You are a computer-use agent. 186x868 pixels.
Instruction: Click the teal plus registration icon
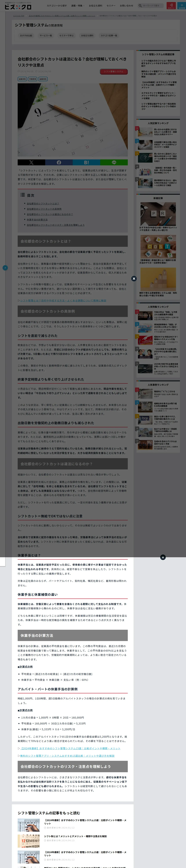click(x=182, y=6)
